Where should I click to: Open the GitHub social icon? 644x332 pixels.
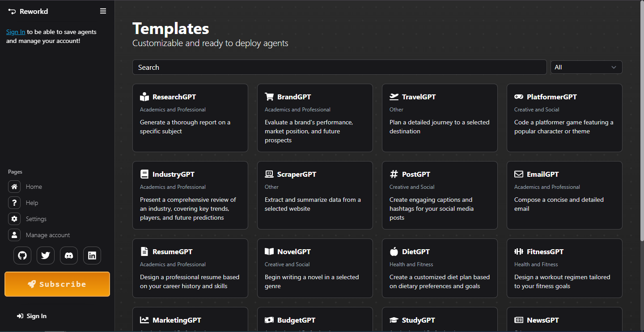(x=22, y=255)
